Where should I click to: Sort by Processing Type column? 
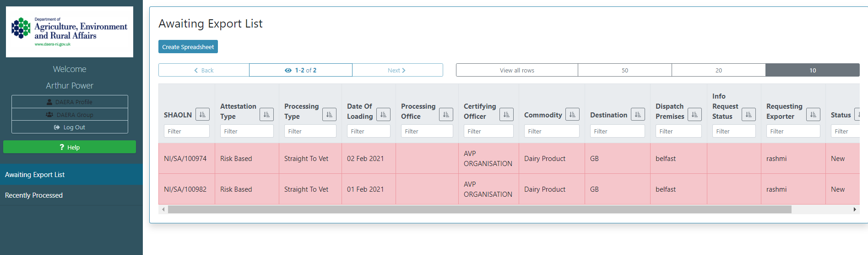(x=329, y=114)
